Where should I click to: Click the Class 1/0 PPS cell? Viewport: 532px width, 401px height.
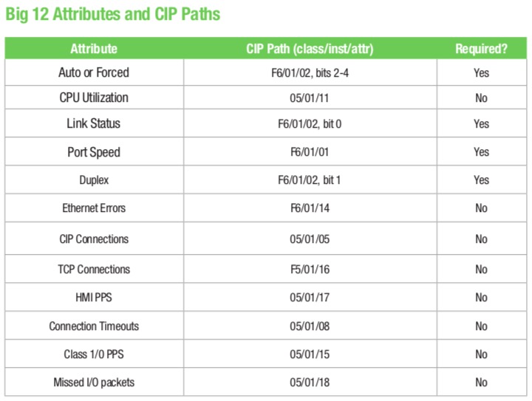coord(94,354)
